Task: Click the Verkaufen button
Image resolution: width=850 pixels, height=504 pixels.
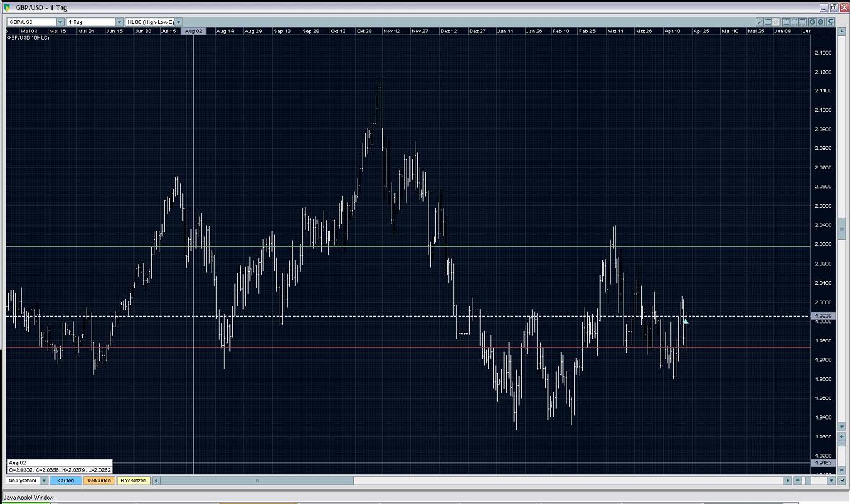Action: point(99,480)
